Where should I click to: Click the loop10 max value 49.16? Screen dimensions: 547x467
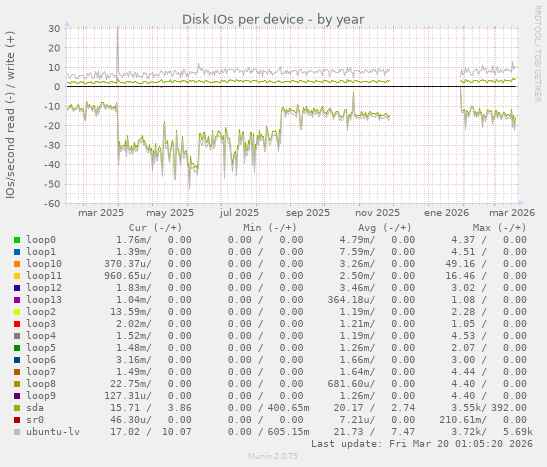460,264
